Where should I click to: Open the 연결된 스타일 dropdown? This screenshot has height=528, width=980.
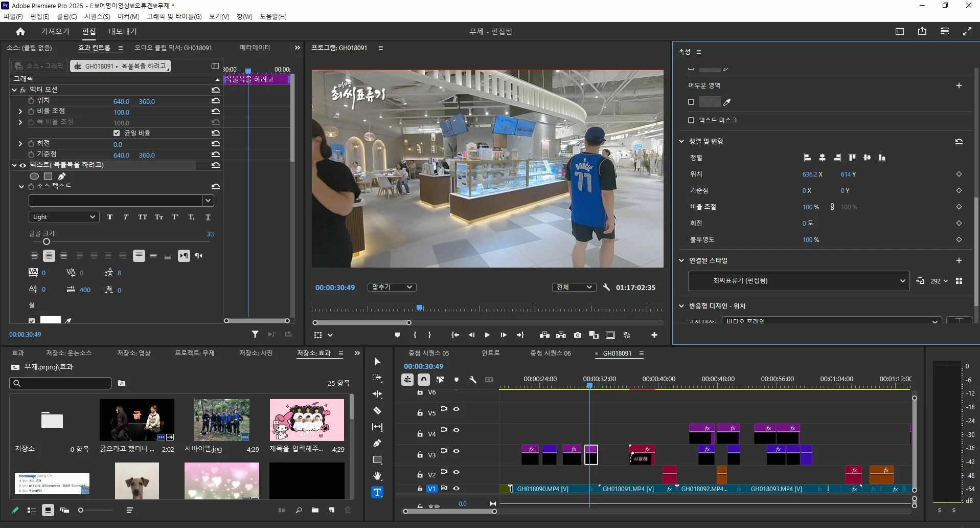(799, 281)
